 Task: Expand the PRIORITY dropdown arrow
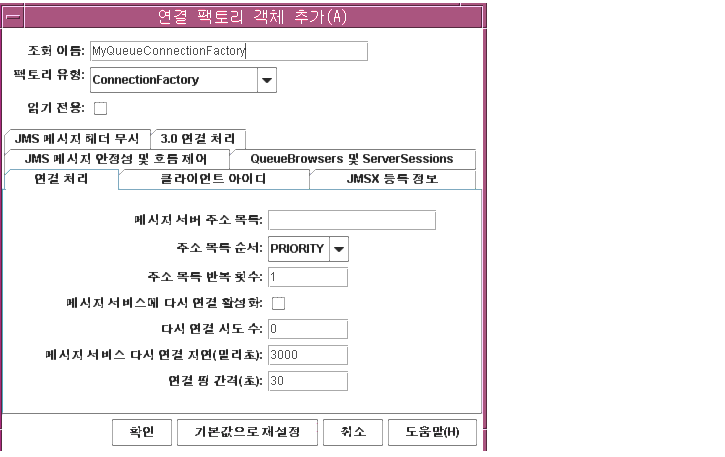(x=339, y=249)
